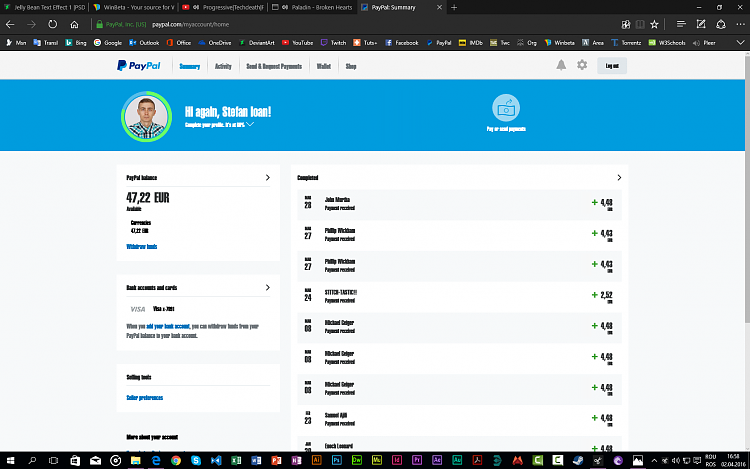This screenshot has height=469, width=750.
Task: Click the PayPal logo
Action: coord(139,65)
